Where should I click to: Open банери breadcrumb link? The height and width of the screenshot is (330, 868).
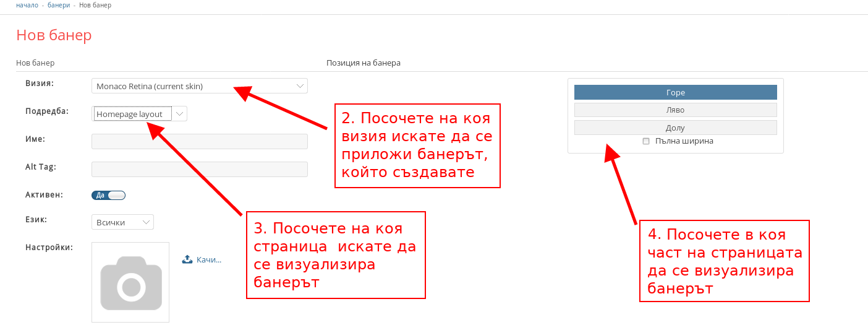tap(59, 5)
